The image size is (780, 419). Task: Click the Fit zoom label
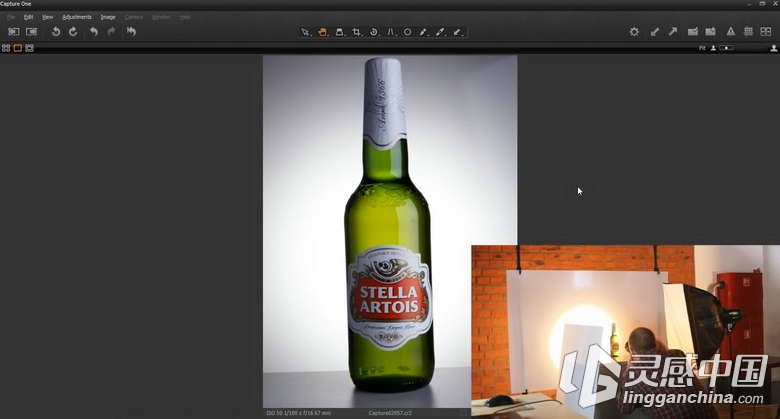coord(702,48)
